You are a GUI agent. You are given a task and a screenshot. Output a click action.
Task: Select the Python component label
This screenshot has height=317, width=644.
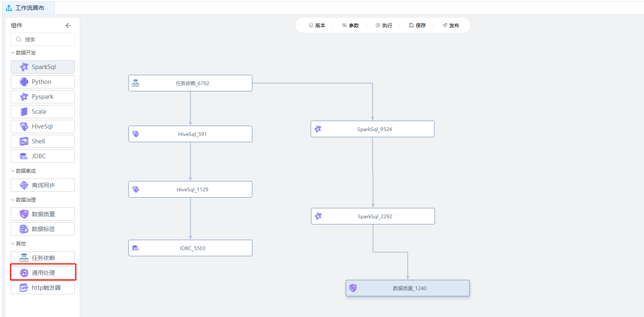pos(42,82)
